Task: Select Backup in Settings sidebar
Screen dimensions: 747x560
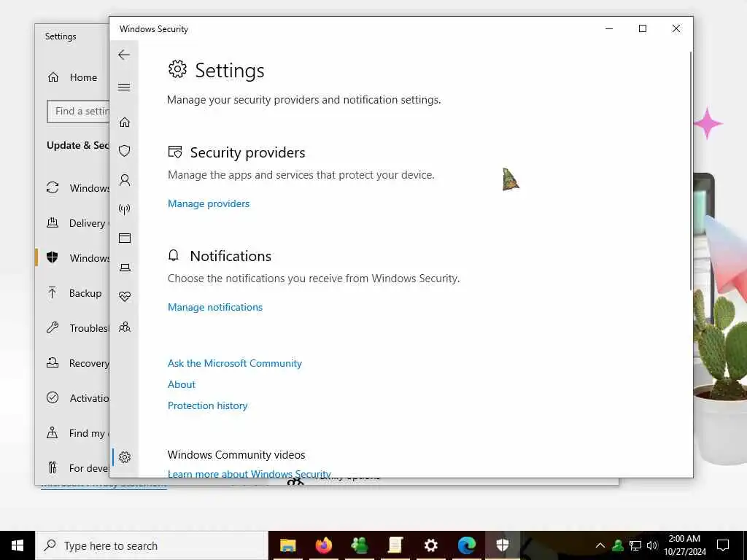Action: tap(72, 293)
